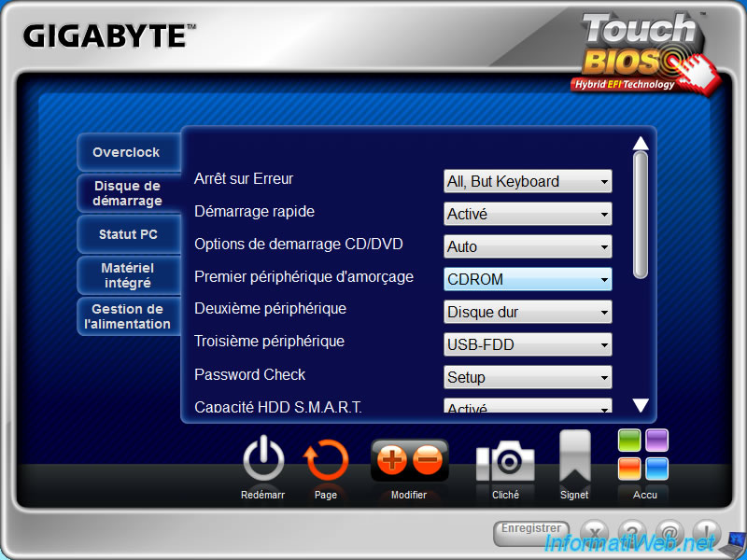Expand the Troisième périphérique dropdown
Image resolution: width=747 pixels, height=560 pixels.
tap(528, 344)
